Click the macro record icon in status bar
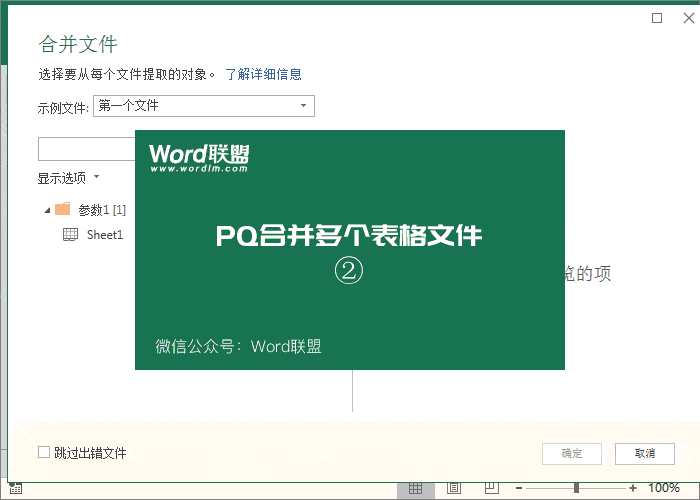700x500 pixels. 15,488
